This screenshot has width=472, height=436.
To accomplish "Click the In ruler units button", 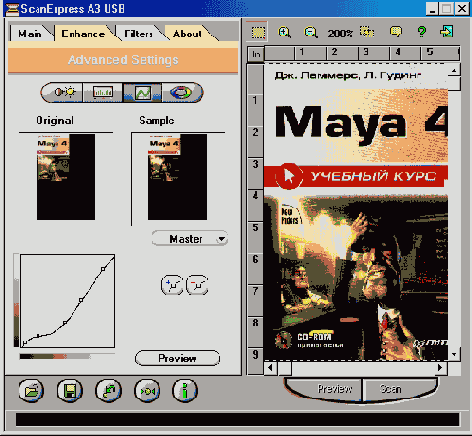I will pyautogui.click(x=256, y=54).
